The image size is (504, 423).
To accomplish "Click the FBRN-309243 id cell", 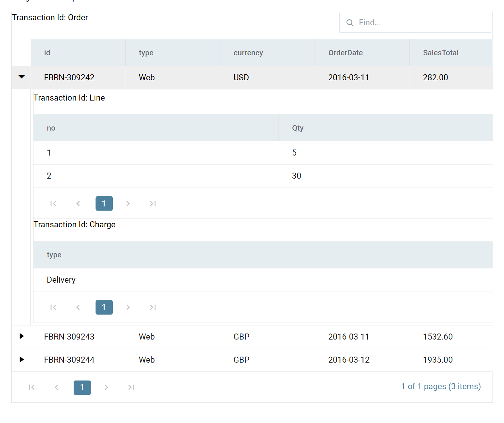I will click(x=78, y=337).
